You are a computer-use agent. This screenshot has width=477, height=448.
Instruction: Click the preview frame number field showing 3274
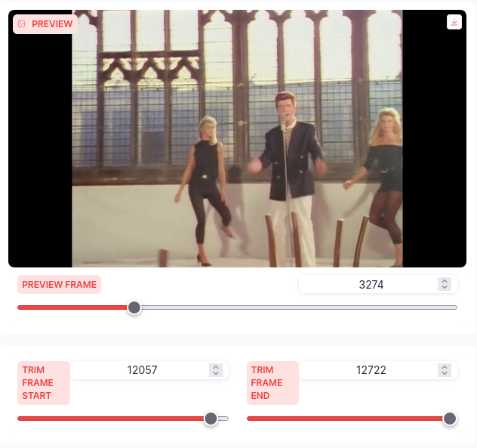[x=371, y=285]
